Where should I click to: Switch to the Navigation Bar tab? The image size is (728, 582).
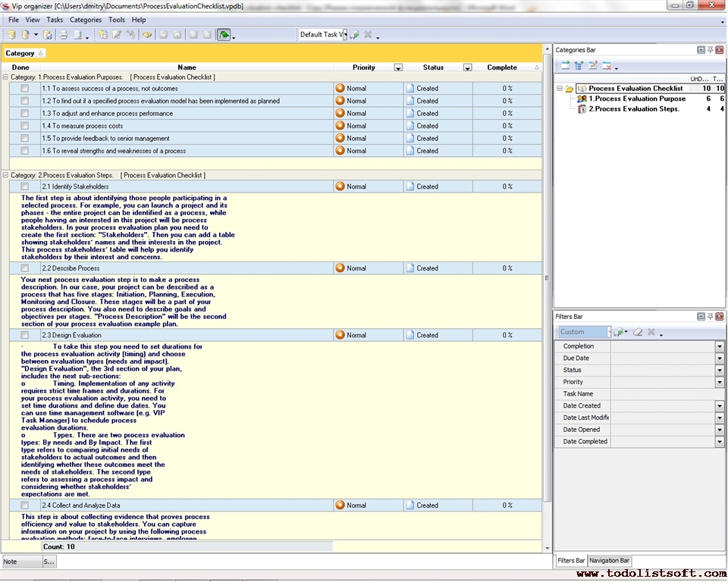click(x=609, y=561)
